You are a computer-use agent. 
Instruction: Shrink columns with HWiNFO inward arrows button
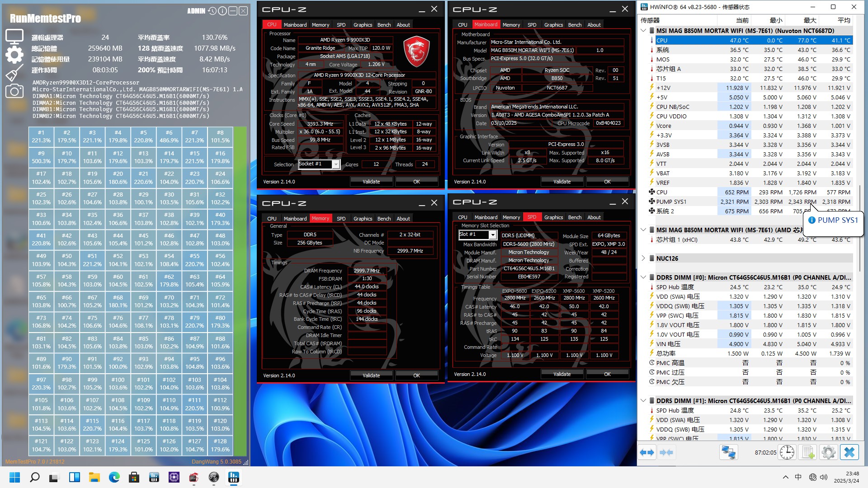[x=666, y=452]
